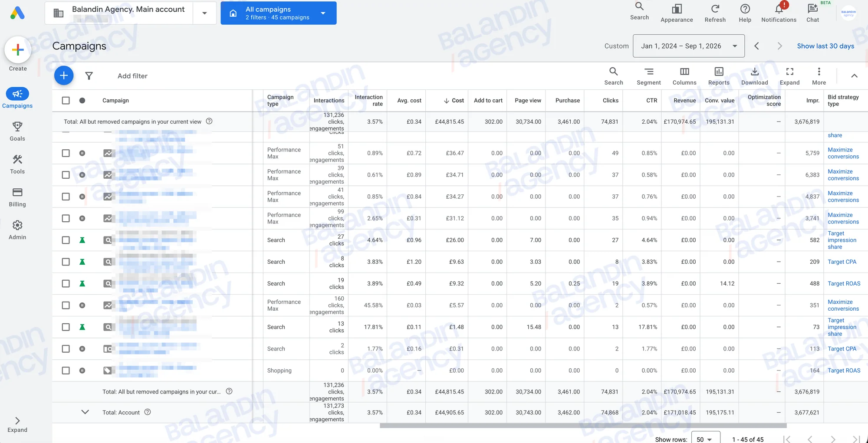Click the blue new campaign plus button
The image size is (868, 443).
[x=64, y=75]
